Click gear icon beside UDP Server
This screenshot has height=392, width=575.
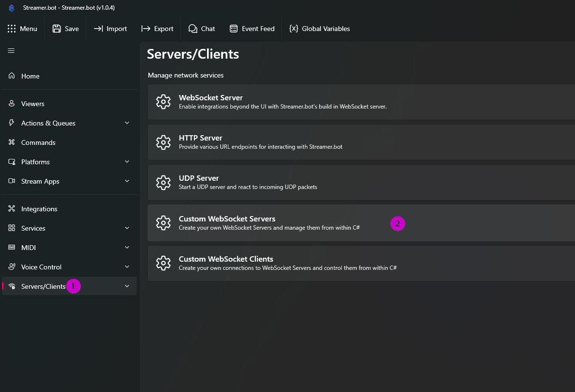point(163,183)
